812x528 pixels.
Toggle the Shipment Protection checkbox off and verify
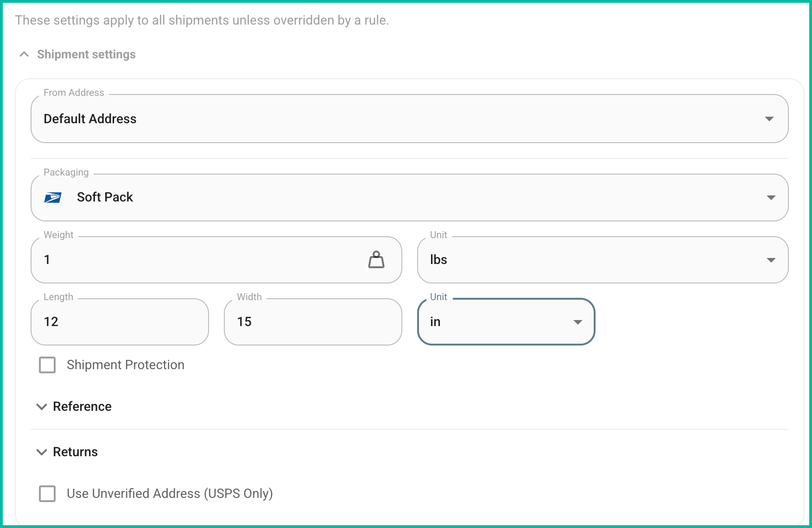tap(47, 365)
